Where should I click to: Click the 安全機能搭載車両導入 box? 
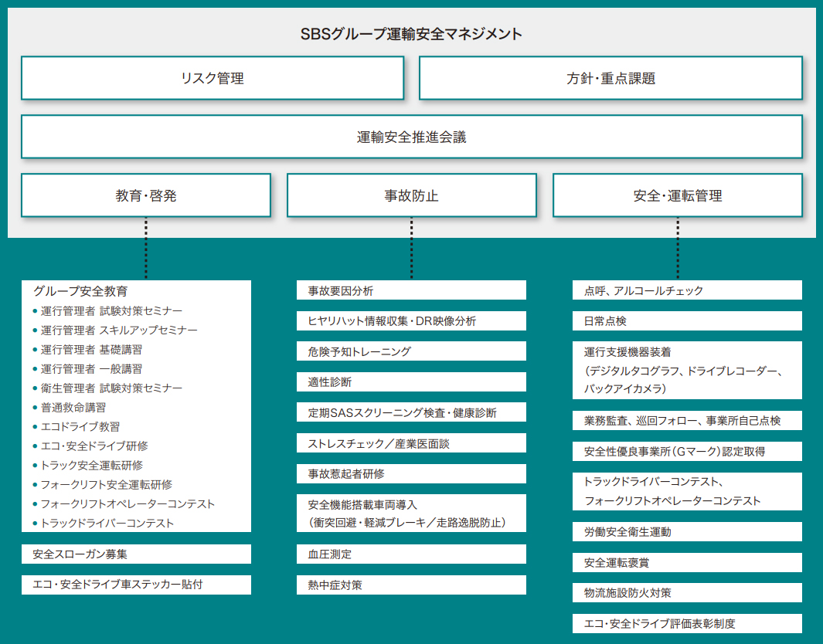[411, 514]
